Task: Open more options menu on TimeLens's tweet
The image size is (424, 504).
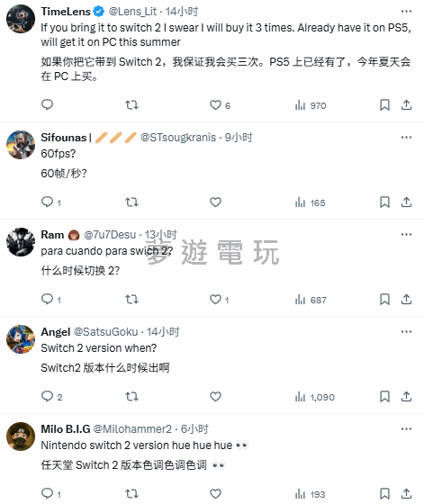Action: pyautogui.click(x=406, y=11)
